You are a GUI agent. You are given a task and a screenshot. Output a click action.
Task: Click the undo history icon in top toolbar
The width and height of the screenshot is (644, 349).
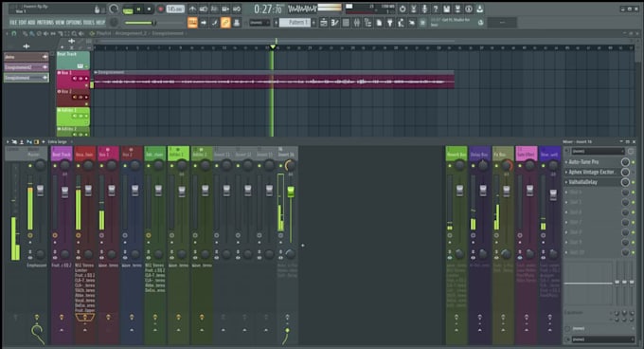[x=402, y=9]
